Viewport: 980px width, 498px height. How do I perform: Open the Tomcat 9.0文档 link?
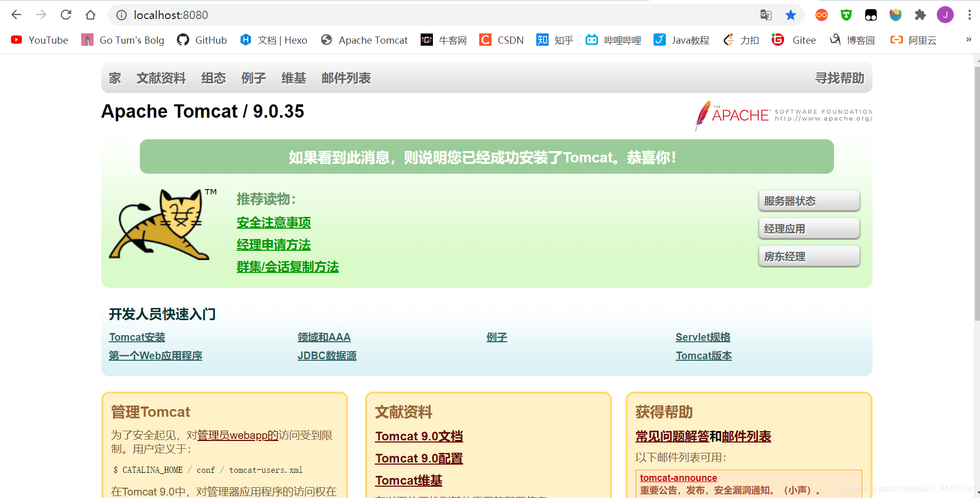pyautogui.click(x=419, y=436)
